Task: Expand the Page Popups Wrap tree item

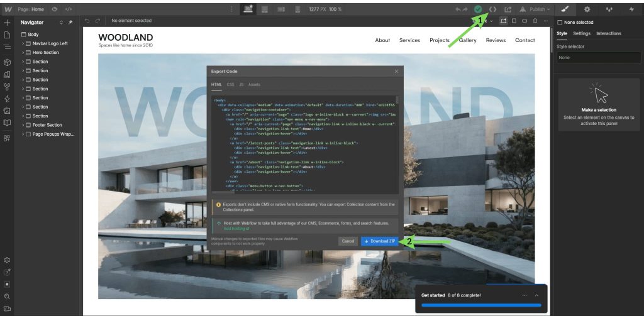Action: [x=23, y=134]
